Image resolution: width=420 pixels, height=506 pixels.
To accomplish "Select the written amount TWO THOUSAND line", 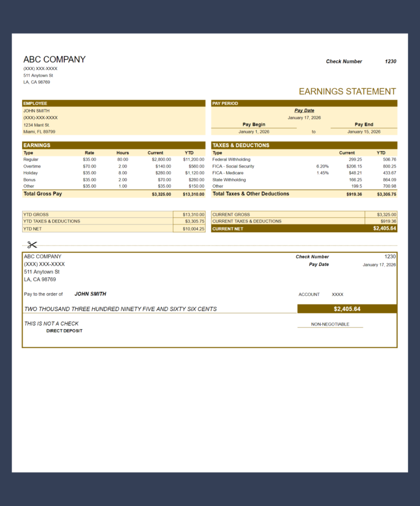I will point(120,309).
